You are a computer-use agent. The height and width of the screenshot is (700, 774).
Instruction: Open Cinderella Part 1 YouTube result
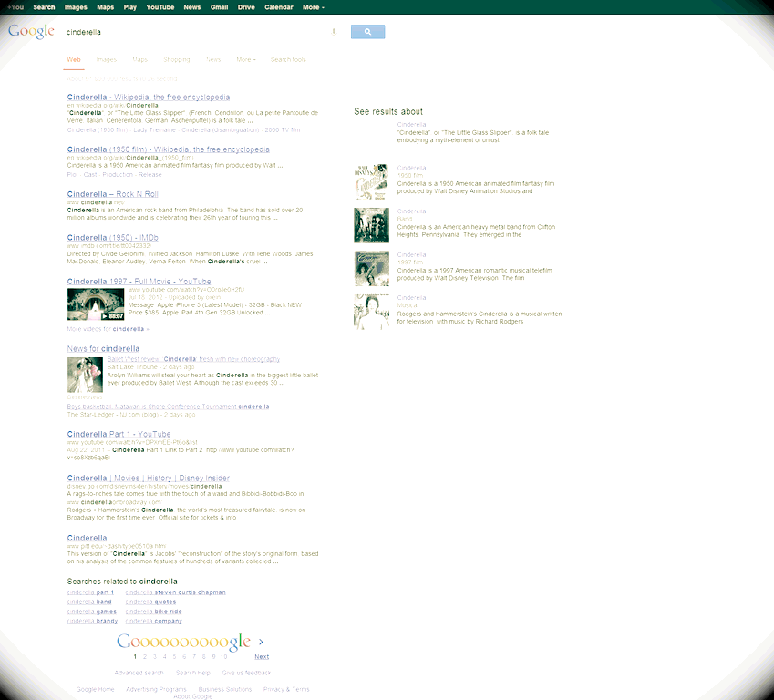(x=119, y=435)
